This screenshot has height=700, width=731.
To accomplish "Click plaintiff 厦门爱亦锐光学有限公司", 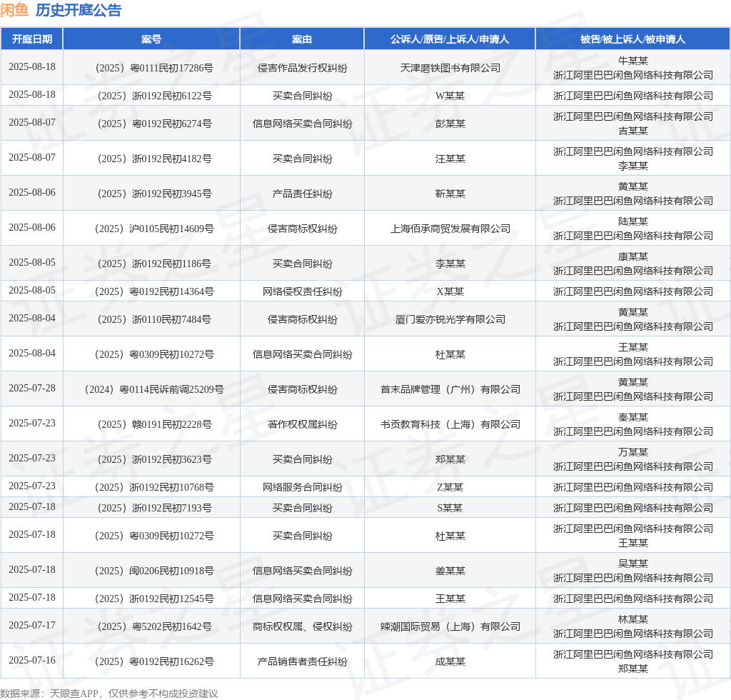I will click(x=450, y=320).
